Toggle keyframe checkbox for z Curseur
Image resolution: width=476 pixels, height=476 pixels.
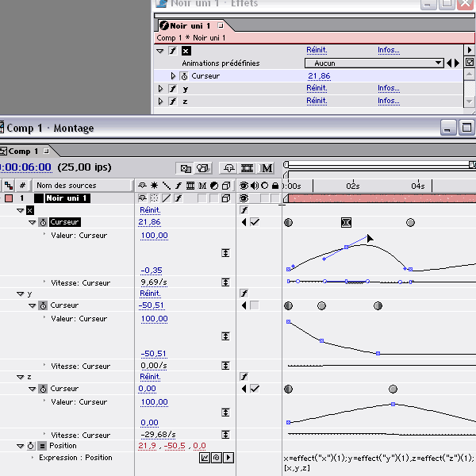[x=255, y=389]
